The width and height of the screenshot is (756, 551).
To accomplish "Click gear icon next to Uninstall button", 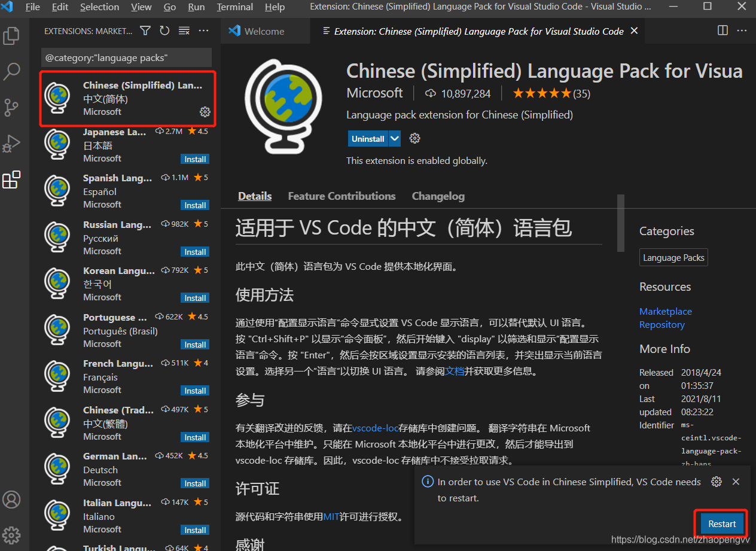I will [x=414, y=138].
